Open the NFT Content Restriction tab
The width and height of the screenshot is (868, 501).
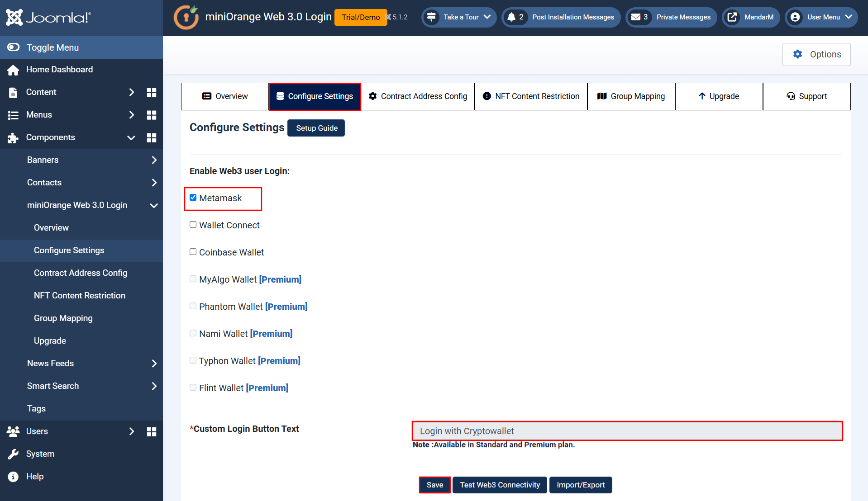[x=531, y=96]
